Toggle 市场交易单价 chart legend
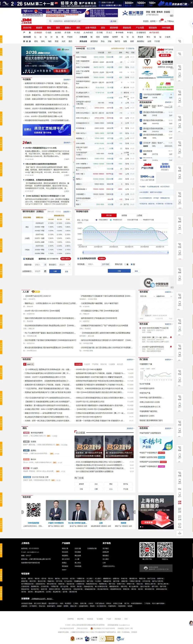The width and height of the screenshot is (193, 644). (x=102, y=220)
